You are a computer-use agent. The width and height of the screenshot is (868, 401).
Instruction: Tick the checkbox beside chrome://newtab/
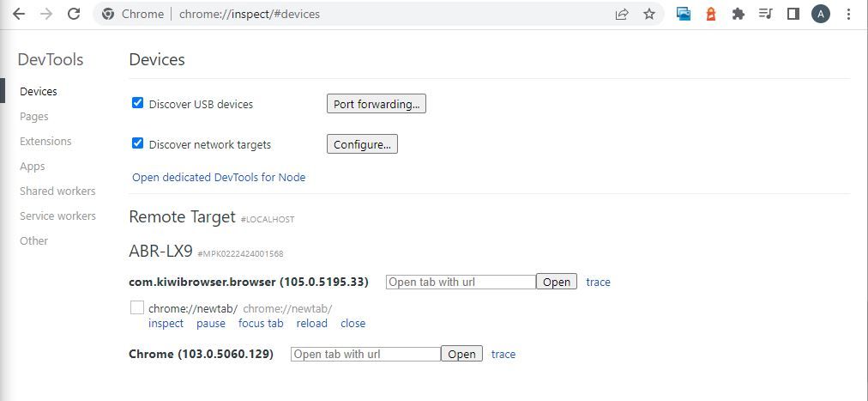(136, 307)
